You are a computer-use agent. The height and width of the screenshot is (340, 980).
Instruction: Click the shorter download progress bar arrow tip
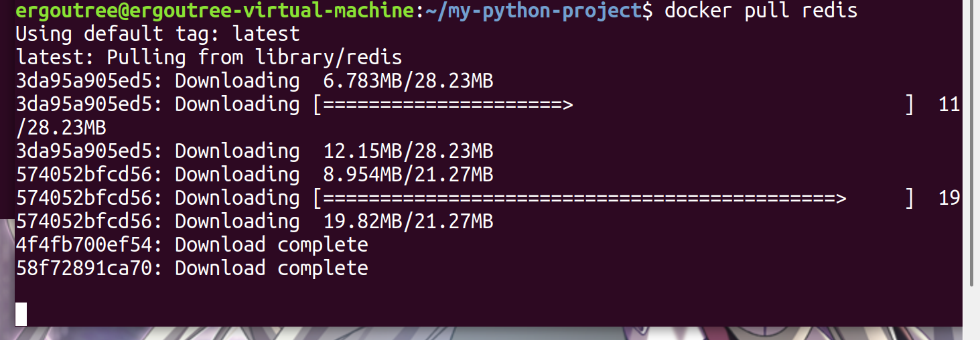567,104
